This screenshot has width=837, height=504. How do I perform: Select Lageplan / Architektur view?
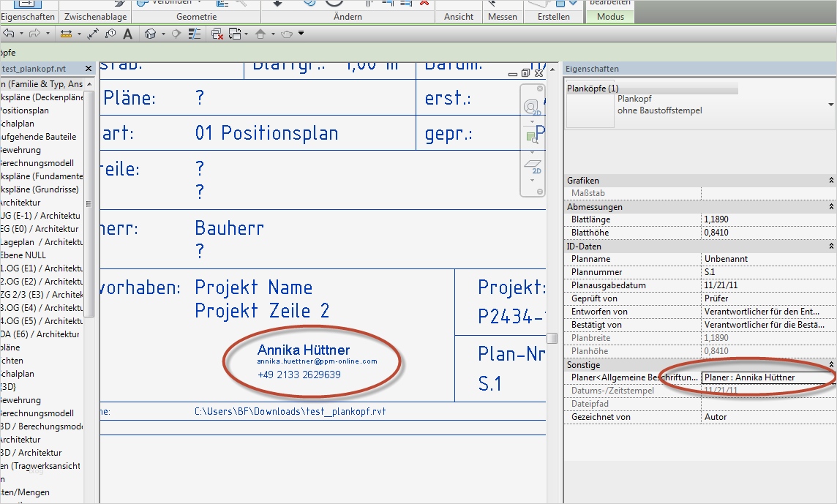tap(41, 242)
